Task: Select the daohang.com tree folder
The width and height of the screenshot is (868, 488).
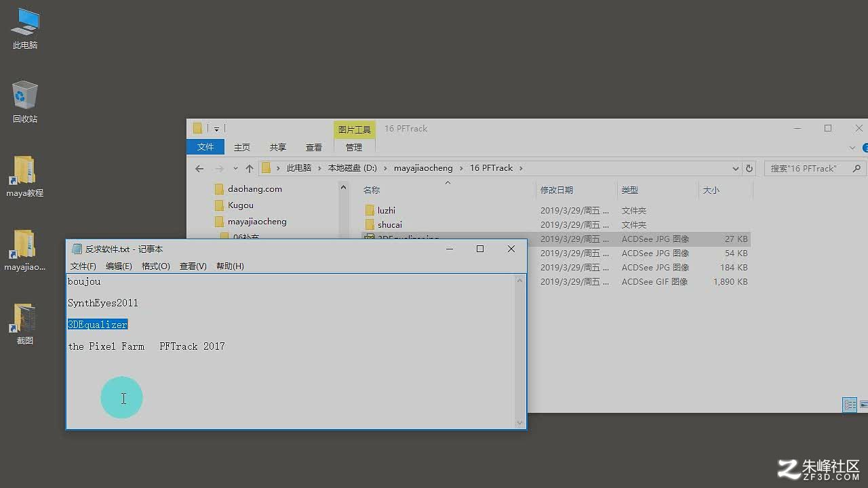Action: tap(255, 188)
